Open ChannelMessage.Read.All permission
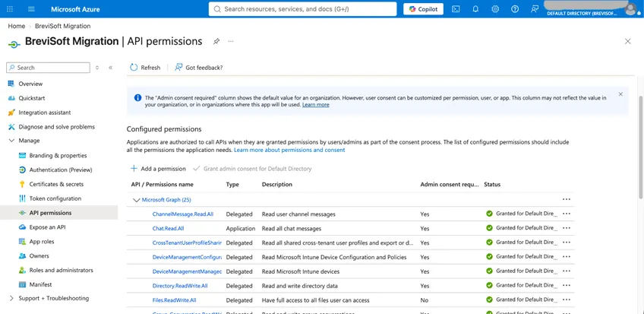 point(183,214)
